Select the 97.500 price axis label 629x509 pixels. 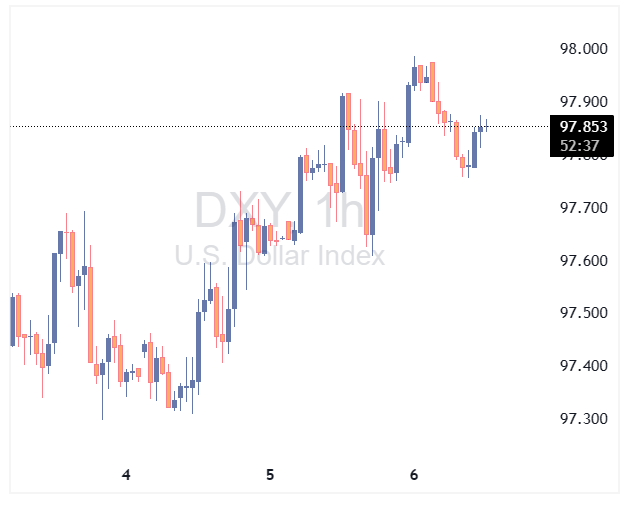pyautogui.click(x=584, y=313)
